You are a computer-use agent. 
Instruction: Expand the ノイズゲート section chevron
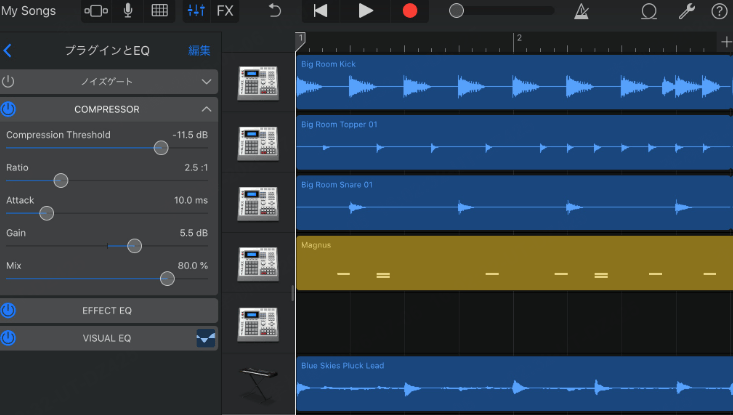click(206, 82)
